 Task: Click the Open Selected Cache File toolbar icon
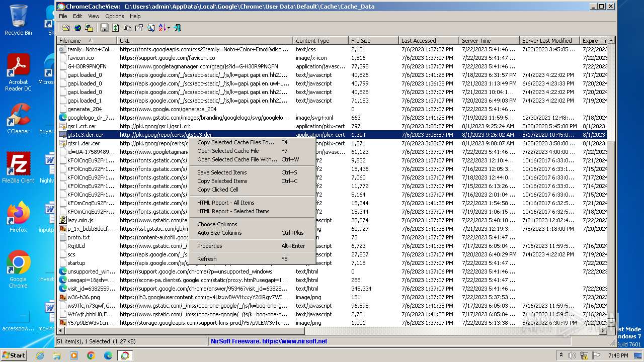[66, 28]
